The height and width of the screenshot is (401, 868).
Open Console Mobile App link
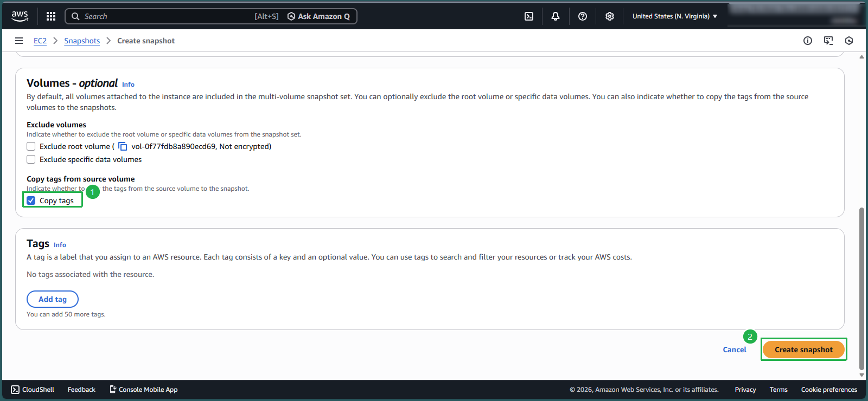pos(144,390)
